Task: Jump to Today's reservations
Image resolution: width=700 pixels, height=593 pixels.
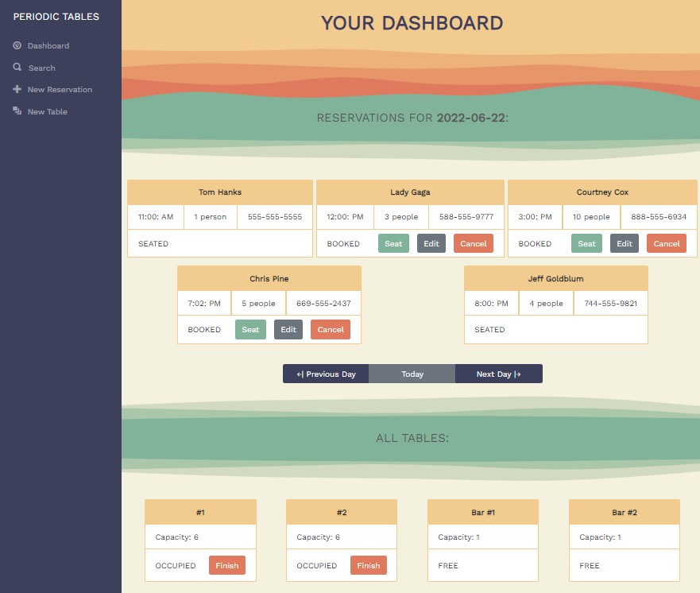Action: tap(412, 374)
